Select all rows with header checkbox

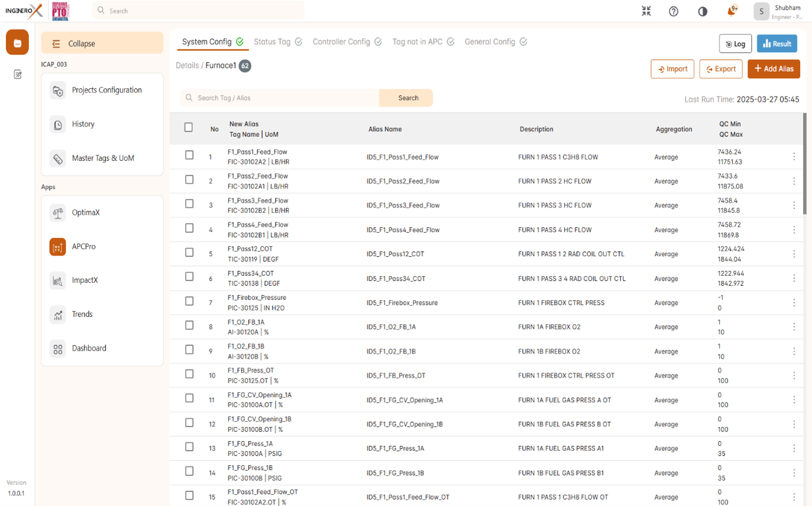188,127
